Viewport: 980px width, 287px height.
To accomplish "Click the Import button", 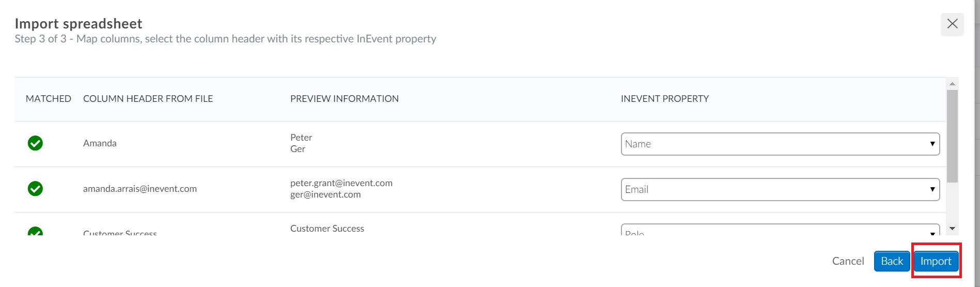I will pyautogui.click(x=936, y=261).
